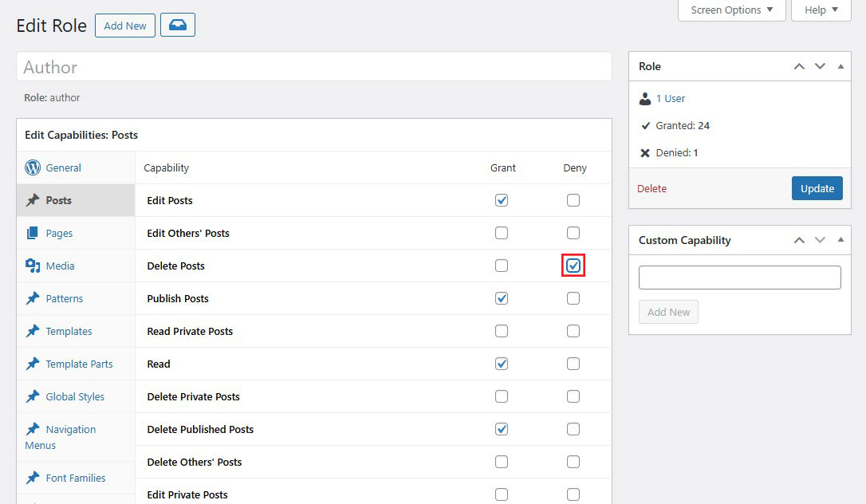Open the 1 User link
Screen dimensions: 866x504
tap(671, 98)
